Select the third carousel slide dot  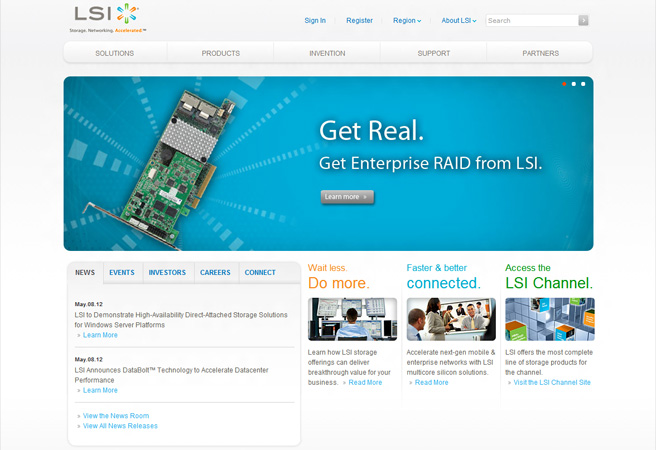tap(583, 84)
